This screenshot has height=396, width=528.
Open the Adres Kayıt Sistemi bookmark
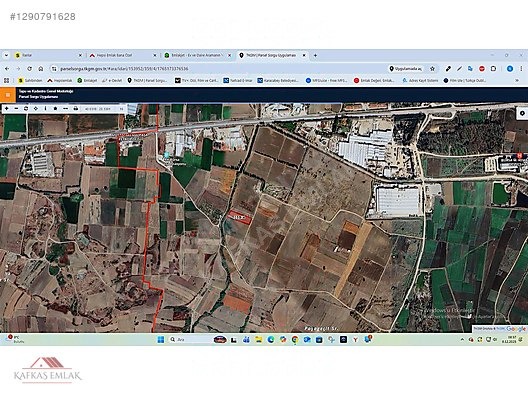click(421, 80)
